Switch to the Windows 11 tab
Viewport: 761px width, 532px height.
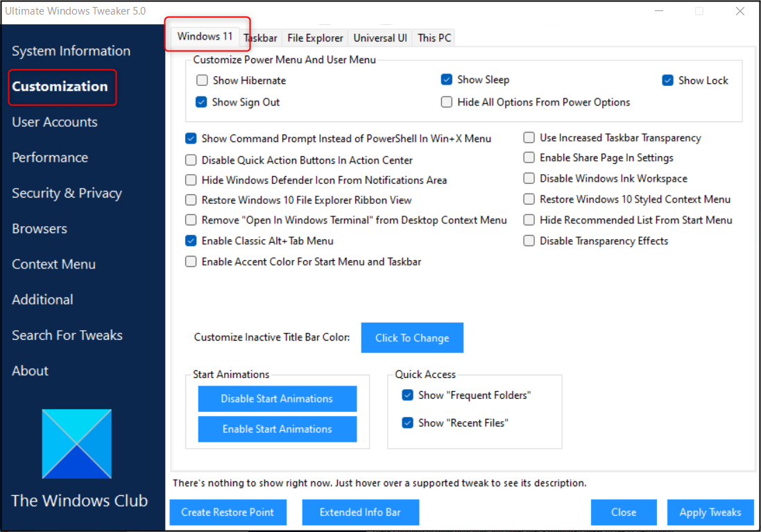(x=205, y=36)
